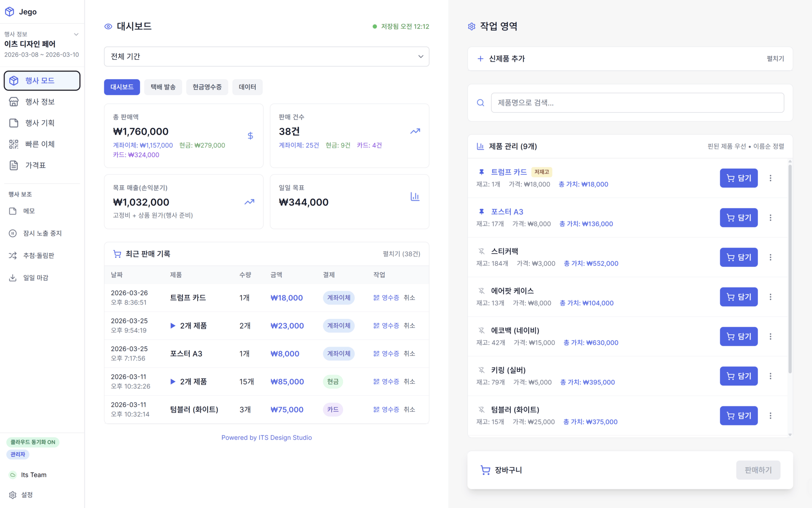Click 담기 button for 에코백 (네이비)
The width and height of the screenshot is (812, 508).
(x=738, y=337)
